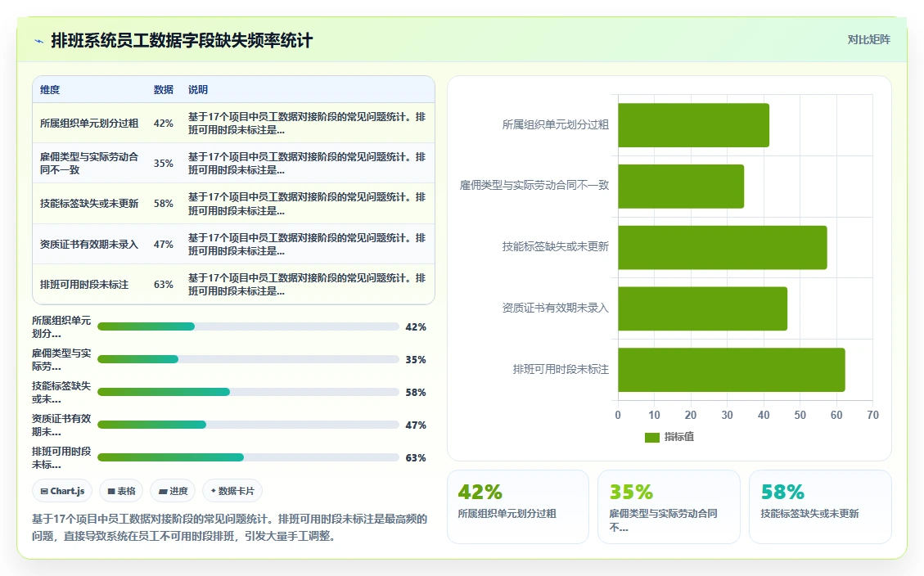Click the x-axis tick label 70
This screenshot has height=576, width=924.
[x=872, y=415]
